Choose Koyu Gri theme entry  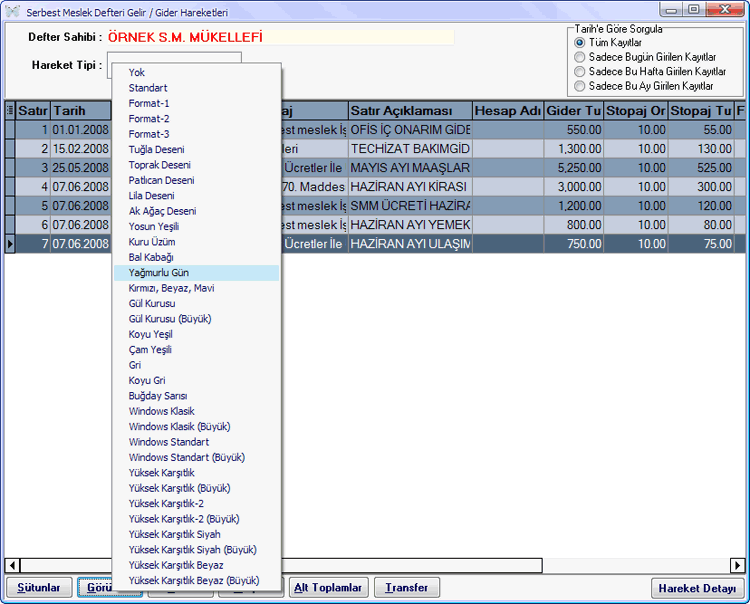[197, 380]
